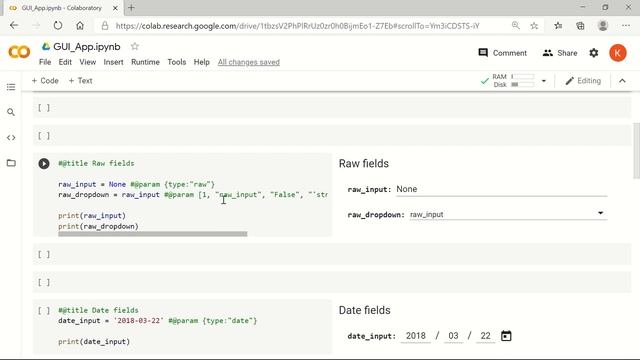The image size is (640, 360).
Task: Click the Date fields form heading
Action: pyautogui.click(x=364, y=310)
